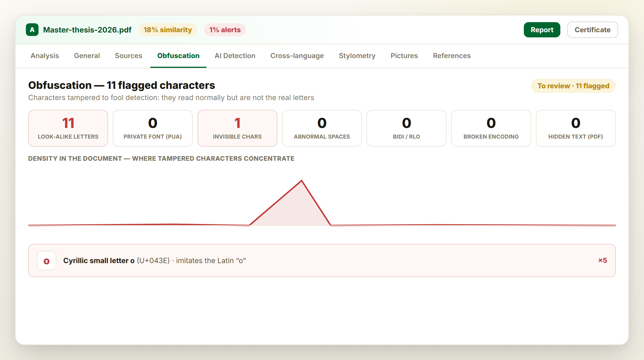
Task: Select the Obfuscation tab
Action: [x=178, y=56]
